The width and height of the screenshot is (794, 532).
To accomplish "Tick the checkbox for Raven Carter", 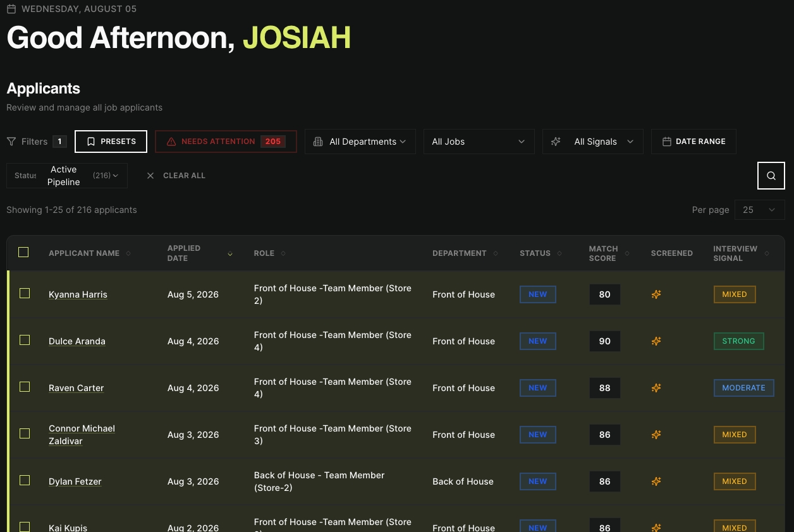I will pos(25,387).
